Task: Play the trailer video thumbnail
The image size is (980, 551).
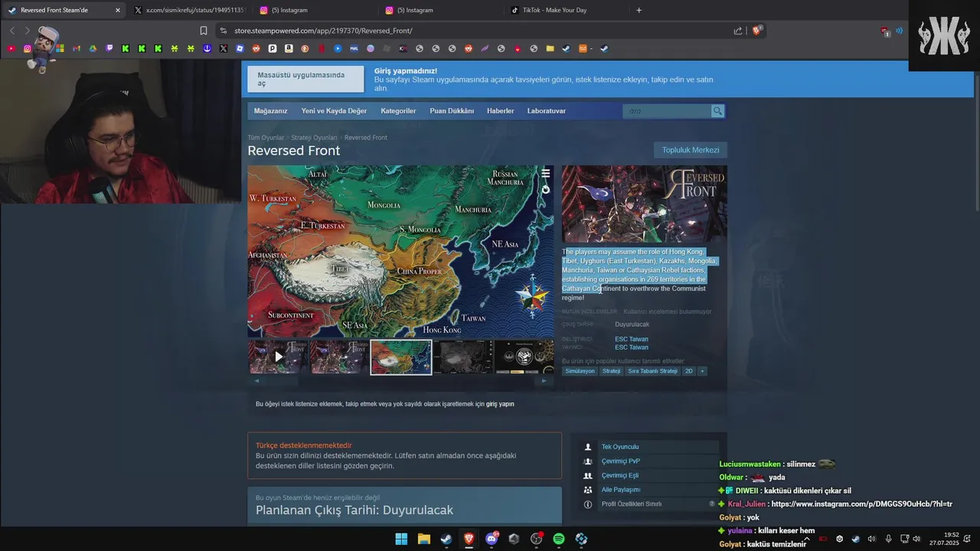Action: click(278, 357)
